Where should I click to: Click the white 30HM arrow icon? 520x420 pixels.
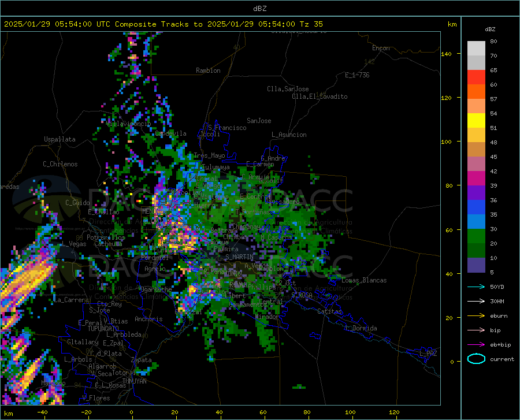[x=476, y=301]
